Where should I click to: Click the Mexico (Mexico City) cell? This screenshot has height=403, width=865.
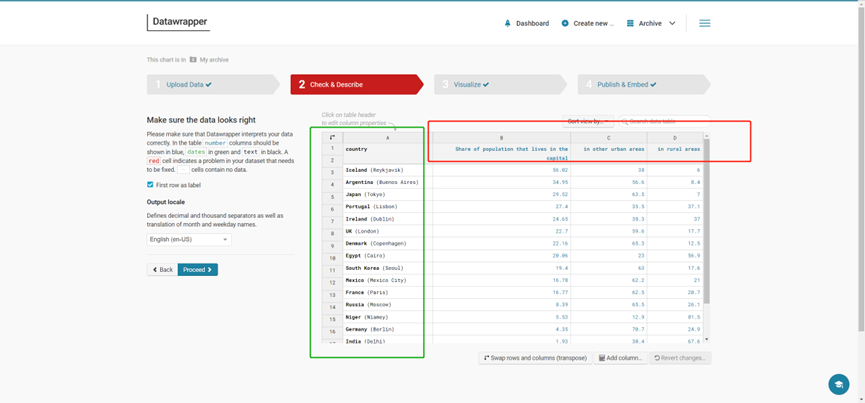pyautogui.click(x=387, y=281)
